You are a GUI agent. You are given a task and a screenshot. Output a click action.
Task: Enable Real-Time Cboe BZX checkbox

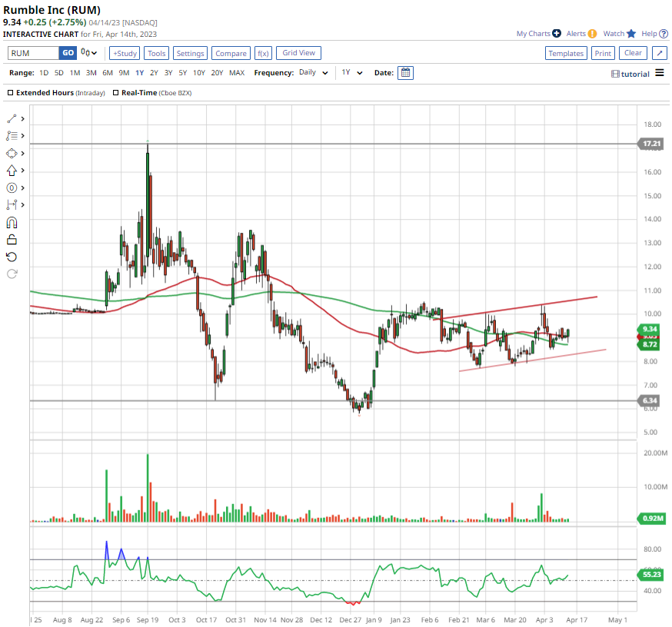tap(115, 92)
